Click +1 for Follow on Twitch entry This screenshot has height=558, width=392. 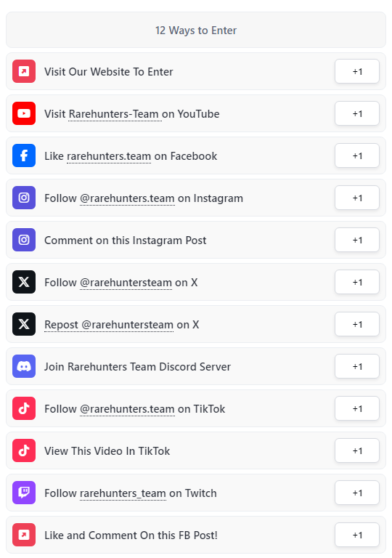coord(357,493)
